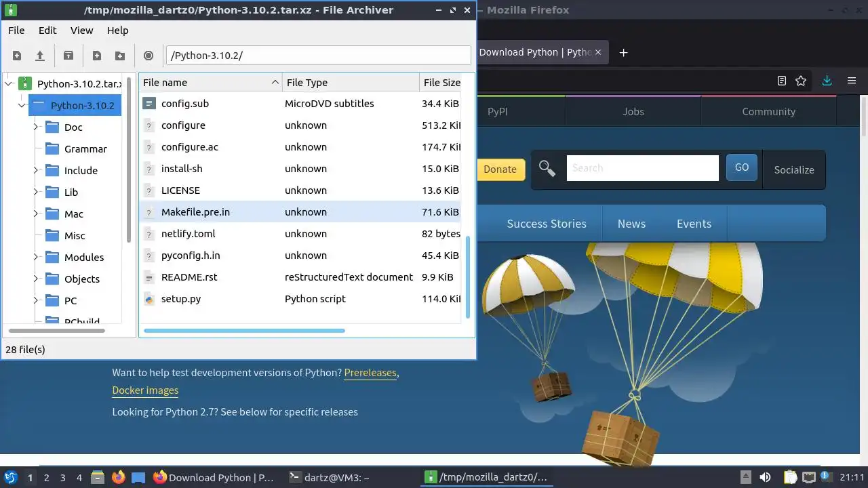This screenshot has width=868, height=488.
Task: Click the archive path field /Python-3.10.2/
Action: coord(318,56)
